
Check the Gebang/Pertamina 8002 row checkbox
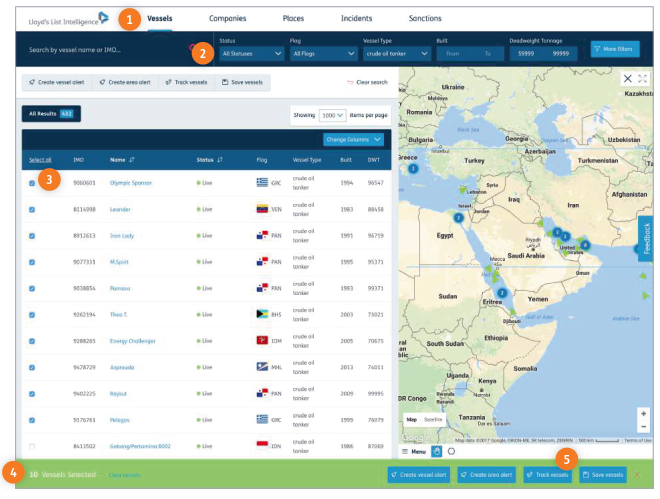(x=32, y=446)
